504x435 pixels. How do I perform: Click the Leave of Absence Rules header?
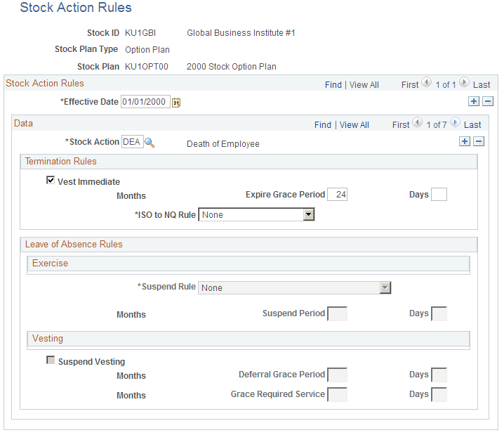point(248,245)
